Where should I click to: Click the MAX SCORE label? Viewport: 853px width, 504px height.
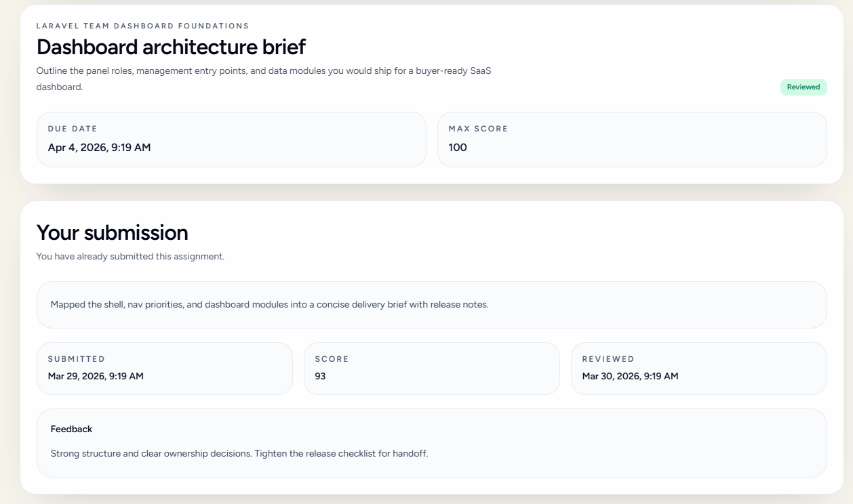[478, 129]
